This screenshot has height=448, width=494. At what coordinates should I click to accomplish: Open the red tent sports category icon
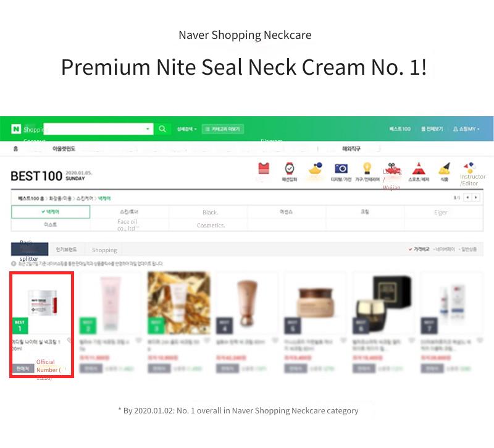tap(419, 169)
